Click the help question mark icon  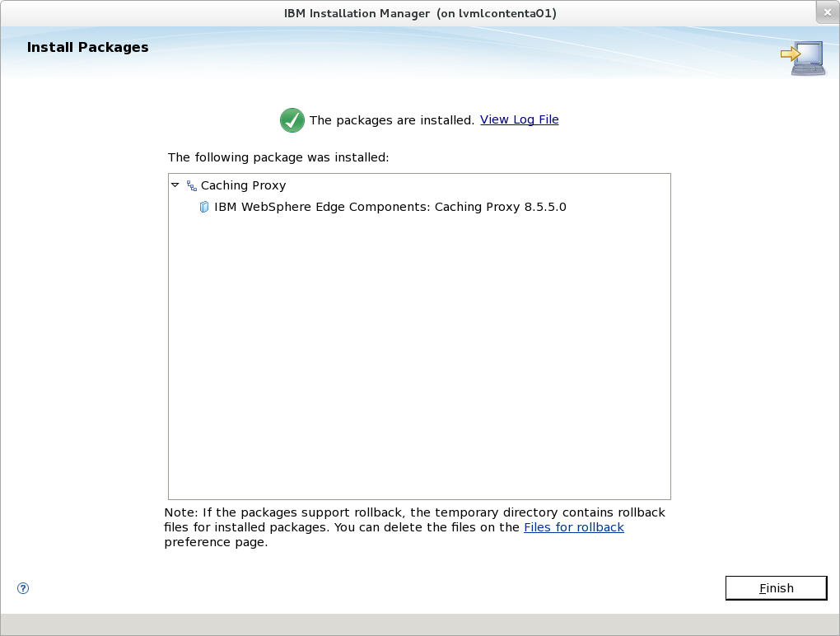click(23, 588)
